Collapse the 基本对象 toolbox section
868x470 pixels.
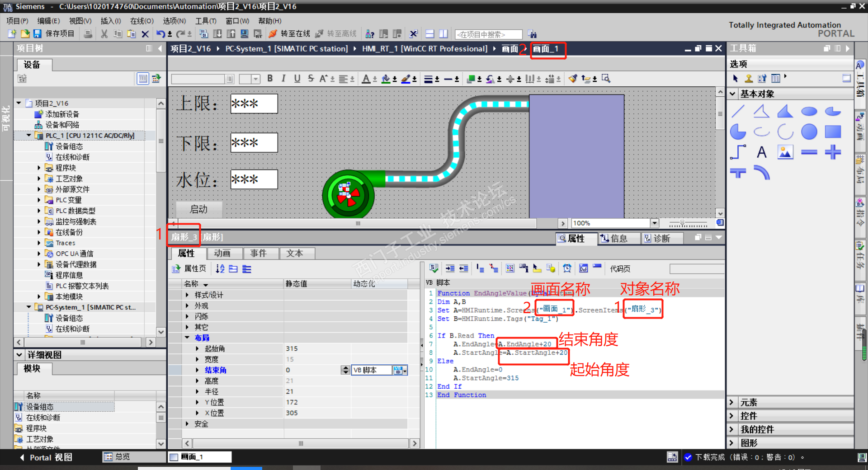tap(733, 94)
